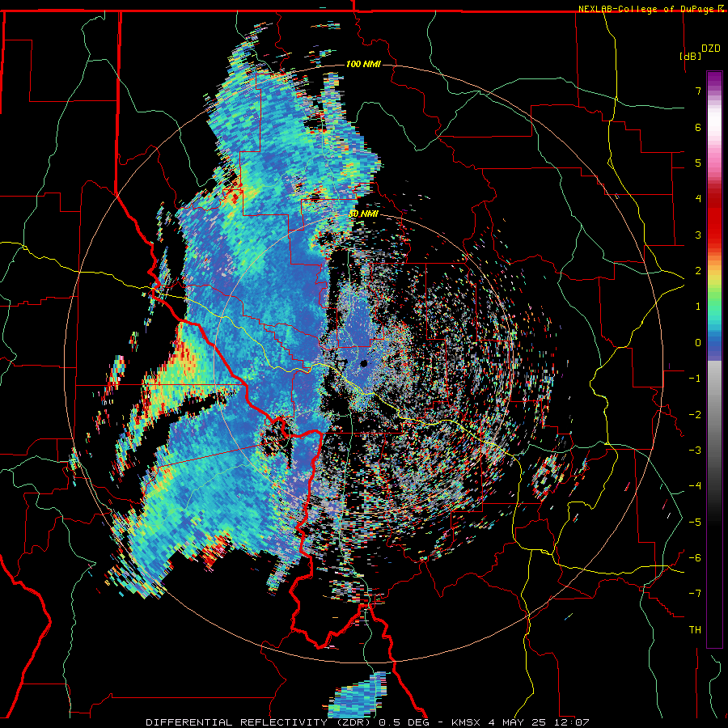Click the 3 value on color scale

(x=698, y=235)
